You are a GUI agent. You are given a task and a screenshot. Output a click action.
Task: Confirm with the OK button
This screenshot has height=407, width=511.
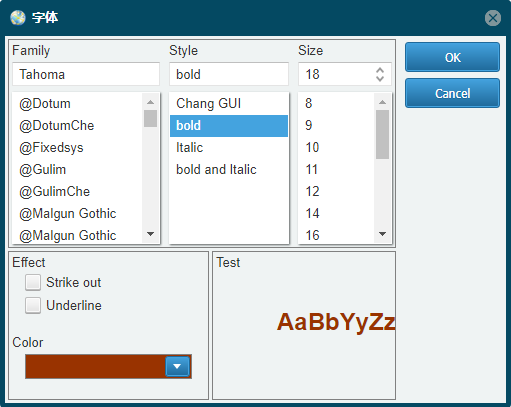[452, 57]
